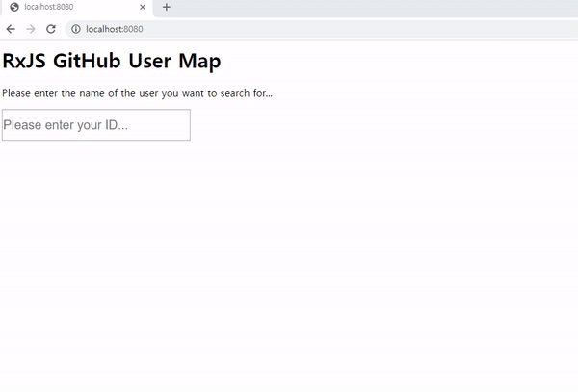The height and width of the screenshot is (392, 578).
Task: Click the address bar showing localhost:8080
Action: click(321, 29)
